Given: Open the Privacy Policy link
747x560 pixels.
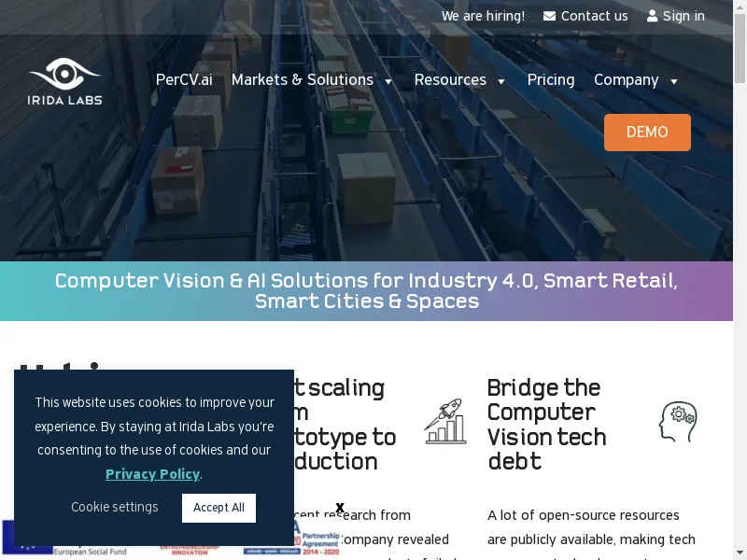Looking at the screenshot, I should pyautogui.click(x=152, y=474).
